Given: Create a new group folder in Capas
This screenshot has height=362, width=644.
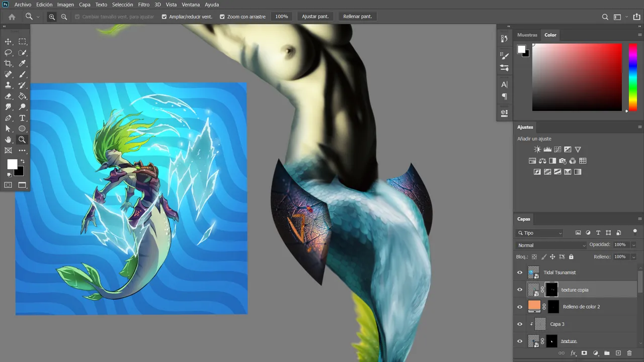Looking at the screenshot, I should [607, 353].
